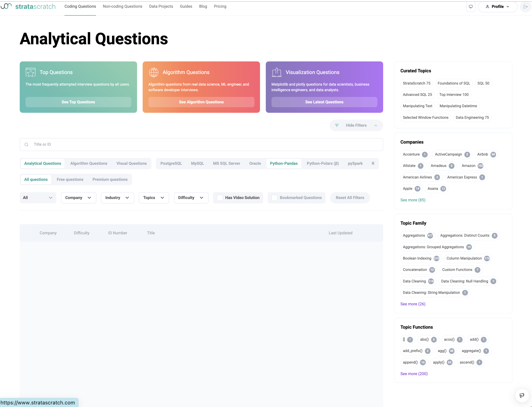The height and width of the screenshot is (407, 532).
Task: Filter by Selected Window Functions topic
Action: tap(425, 117)
